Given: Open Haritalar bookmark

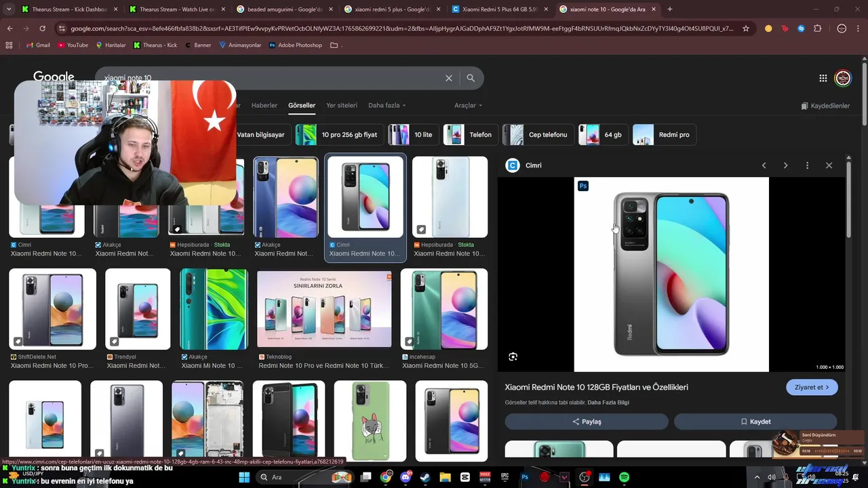Looking at the screenshot, I should pos(111,45).
